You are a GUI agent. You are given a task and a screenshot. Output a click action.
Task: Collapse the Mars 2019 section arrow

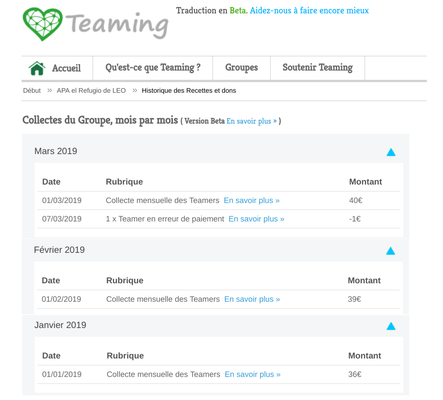tap(391, 152)
